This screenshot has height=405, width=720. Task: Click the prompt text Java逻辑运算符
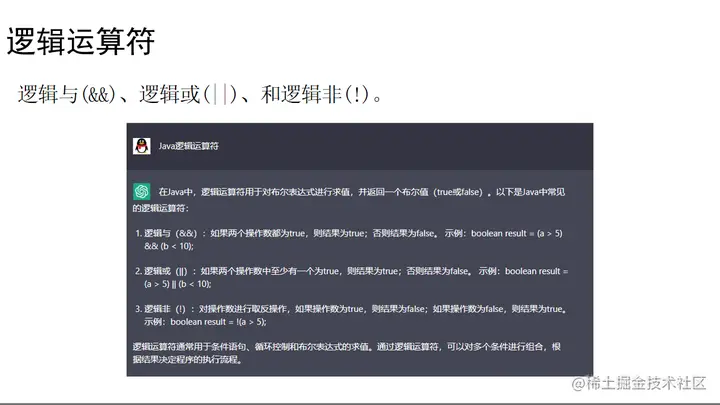188,146
